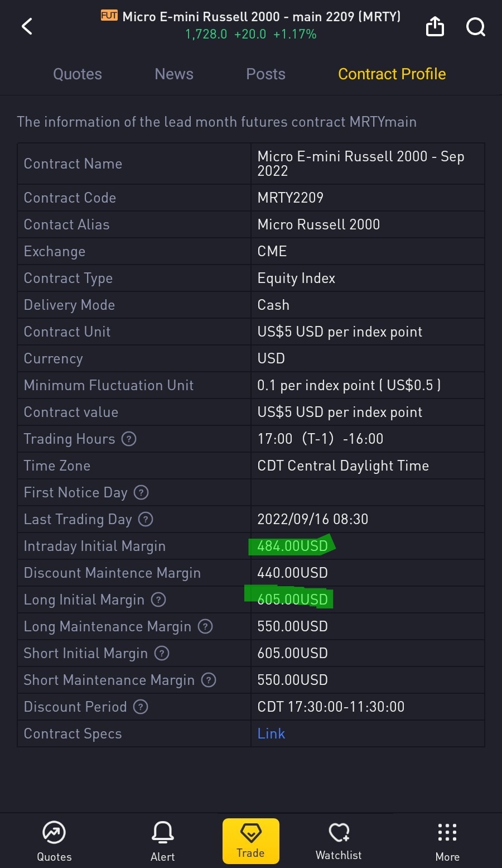Screen dimensions: 502x868
Task: Go to Quotes in bottom navigation
Action: click(54, 841)
